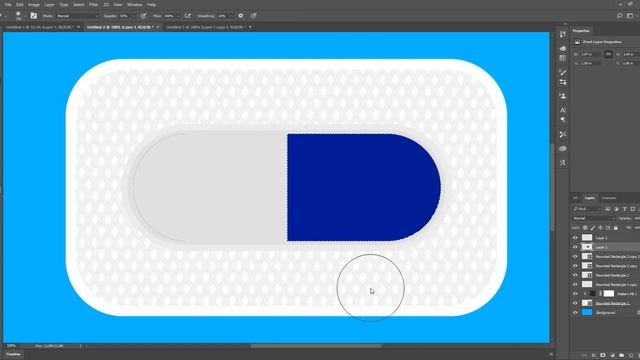The image size is (640, 360).
Task: Open the Paragraph panel dock icon
Action: pos(563,120)
